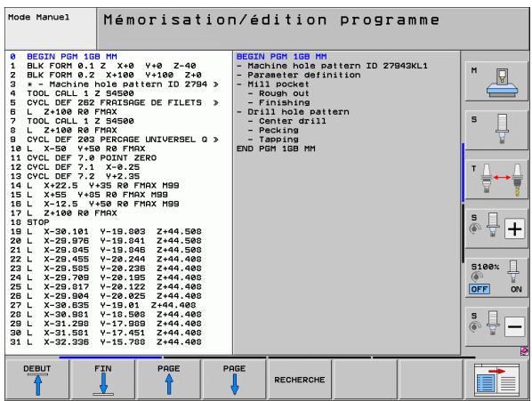Select line 1 BLK FORM 0.1 Z
Screen dimensions: 532x401
coord(103,66)
